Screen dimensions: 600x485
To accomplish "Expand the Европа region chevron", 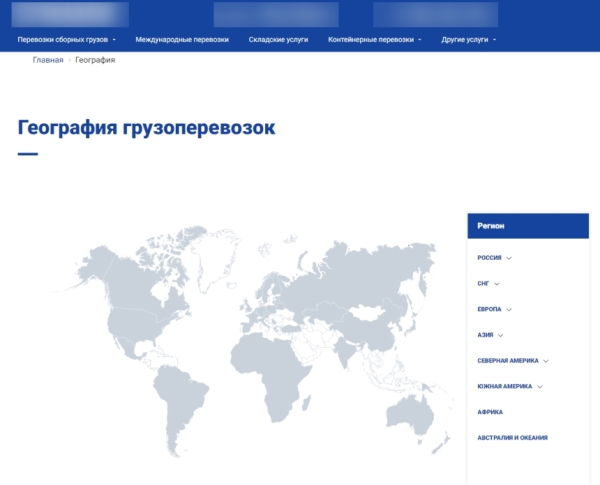I will coord(509,309).
